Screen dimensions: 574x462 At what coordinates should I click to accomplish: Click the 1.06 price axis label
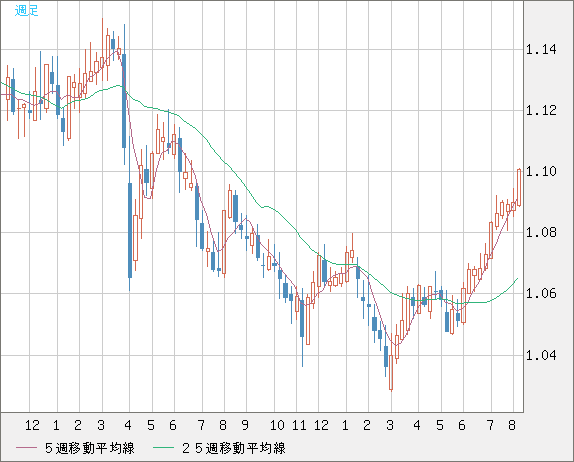pyautogui.click(x=541, y=294)
